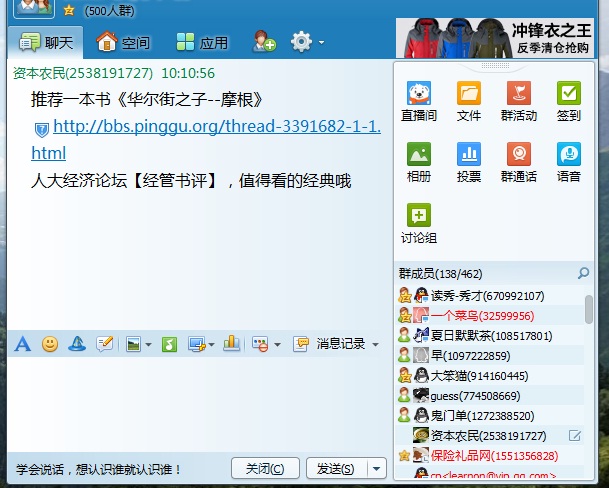Select member 早(1097222859)
This screenshot has height=488, width=609.
pos(490,356)
